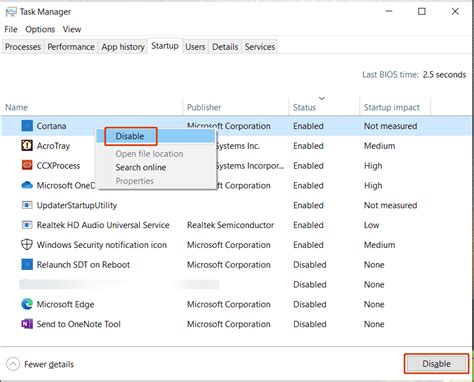The width and height of the screenshot is (474, 382).
Task: Click the Low startup impact value
Action: [x=372, y=225]
